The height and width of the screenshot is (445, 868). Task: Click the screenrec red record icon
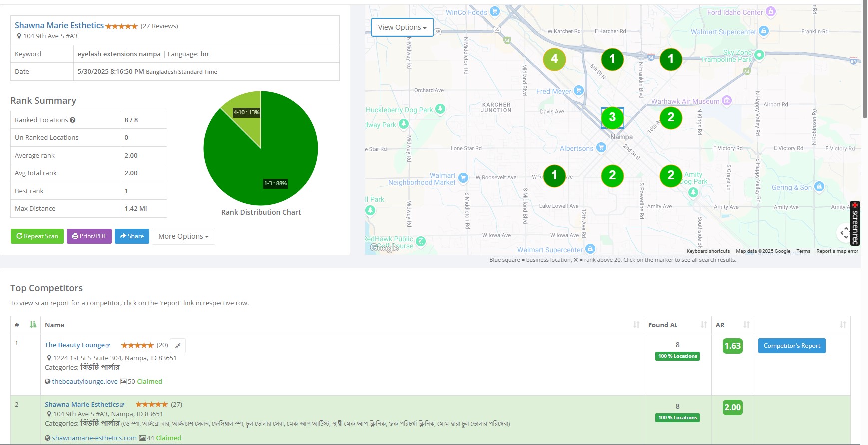[x=855, y=205]
